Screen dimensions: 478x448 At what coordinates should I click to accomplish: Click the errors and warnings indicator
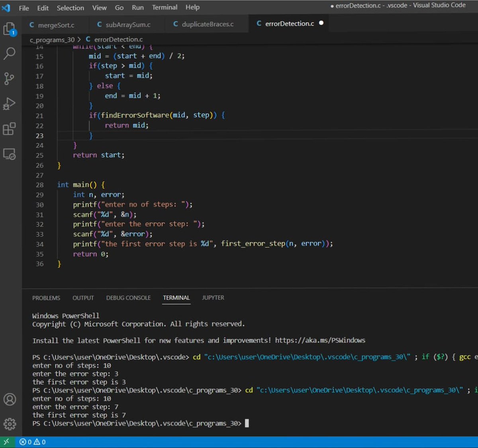pyautogui.click(x=33, y=442)
